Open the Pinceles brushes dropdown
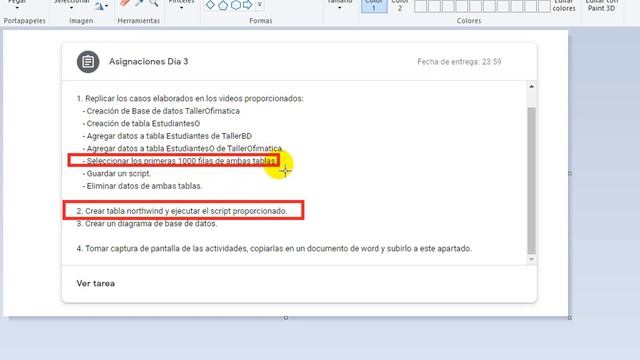The image size is (640, 360). pos(181,7)
